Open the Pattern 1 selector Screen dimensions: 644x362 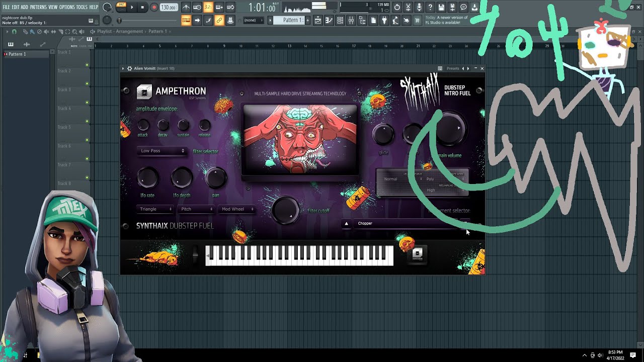(x=289, y=20)
